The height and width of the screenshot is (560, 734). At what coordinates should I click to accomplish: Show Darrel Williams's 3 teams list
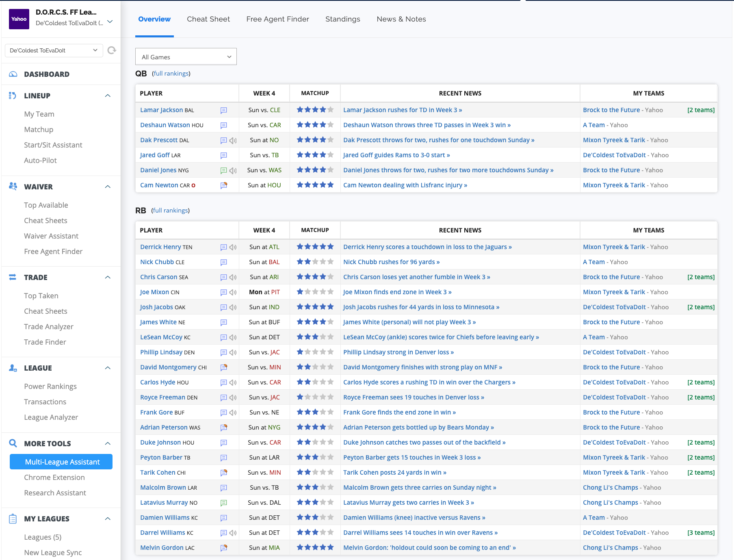tap(701, 533)
